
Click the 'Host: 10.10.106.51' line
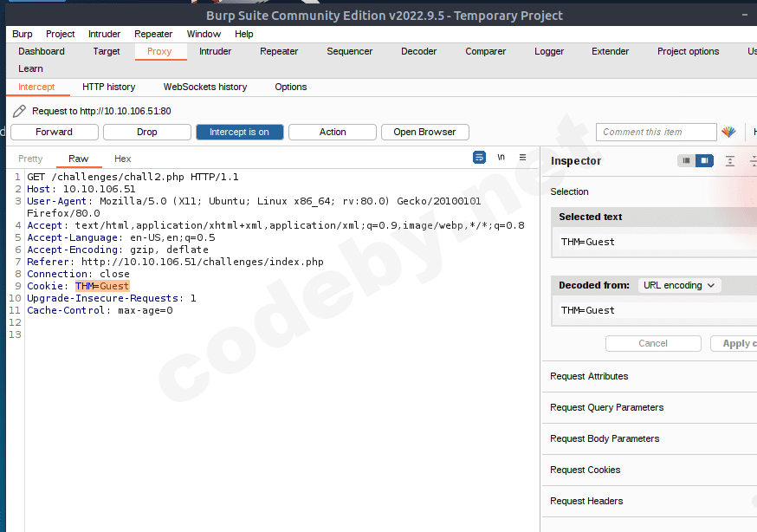(81, 189)
